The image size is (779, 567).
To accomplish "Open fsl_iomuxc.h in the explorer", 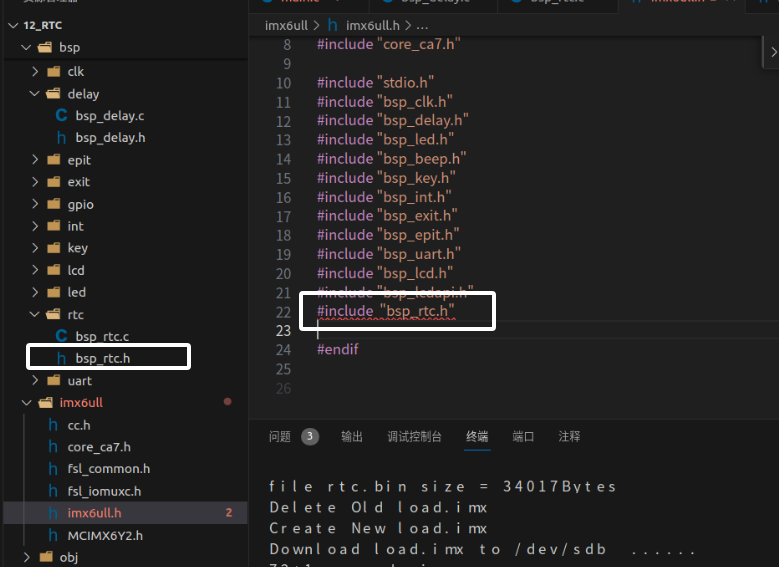I will click(x=104, y=491).
